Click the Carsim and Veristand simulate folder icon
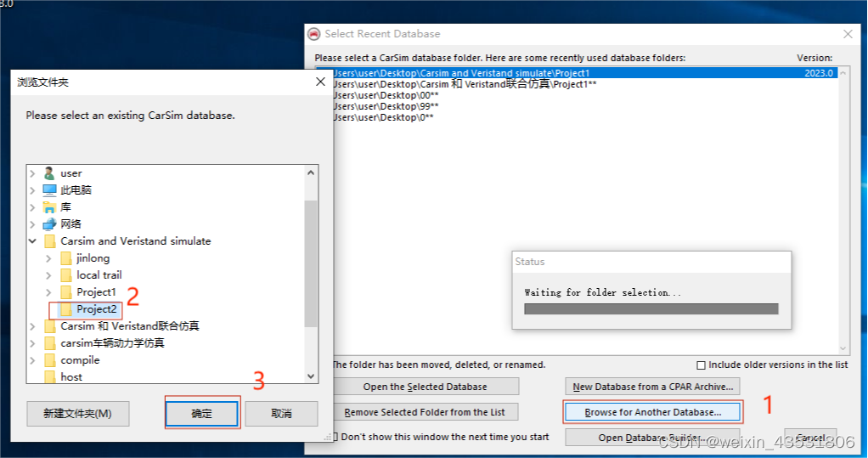This screenshot has height=458, width=868. pyautogui.click(x=50, y=241)
